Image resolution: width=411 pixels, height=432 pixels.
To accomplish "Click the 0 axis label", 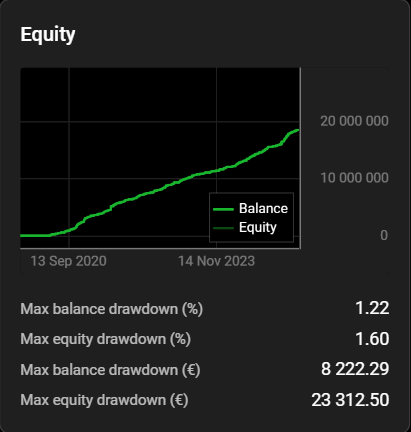I will coord(384,235).
